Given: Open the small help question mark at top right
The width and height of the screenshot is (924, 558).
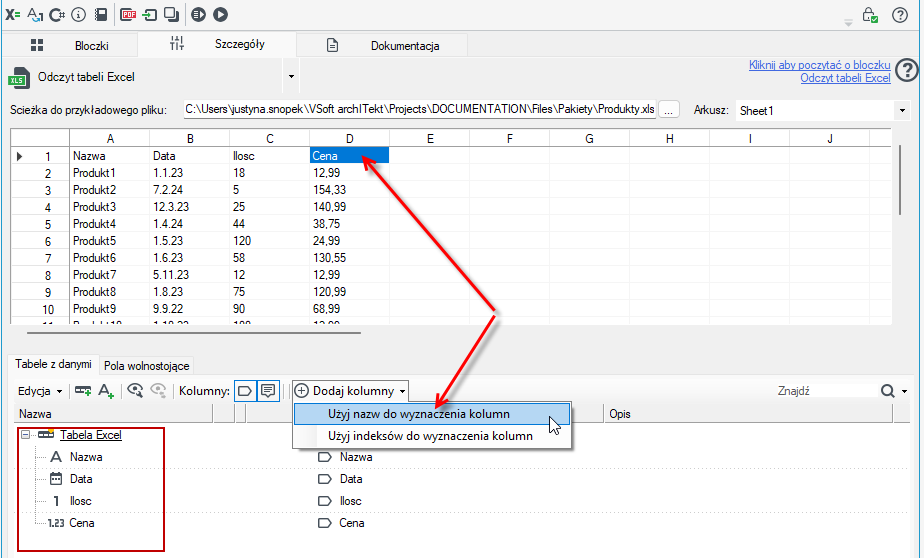Looking at the screenshot, I should click(x=900, y=15).
